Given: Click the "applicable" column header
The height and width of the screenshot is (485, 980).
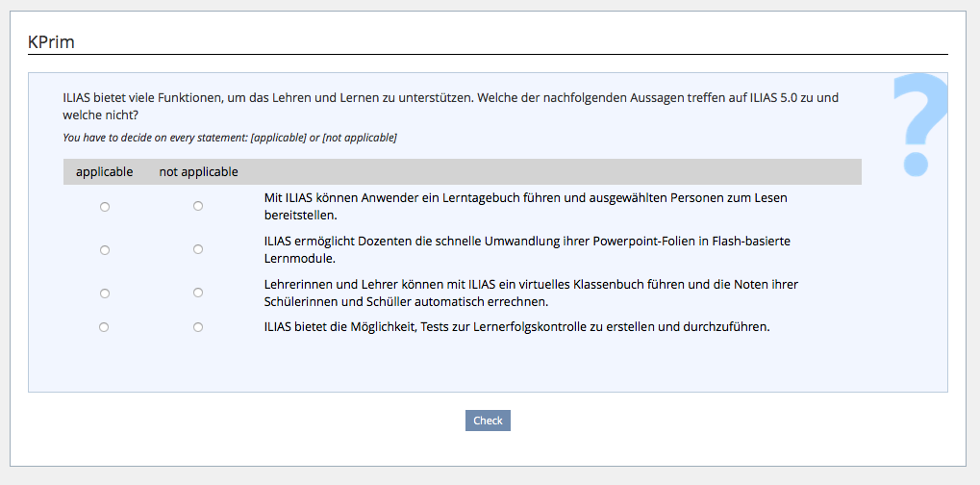Looking at the screenshot, I should (105, 172).
